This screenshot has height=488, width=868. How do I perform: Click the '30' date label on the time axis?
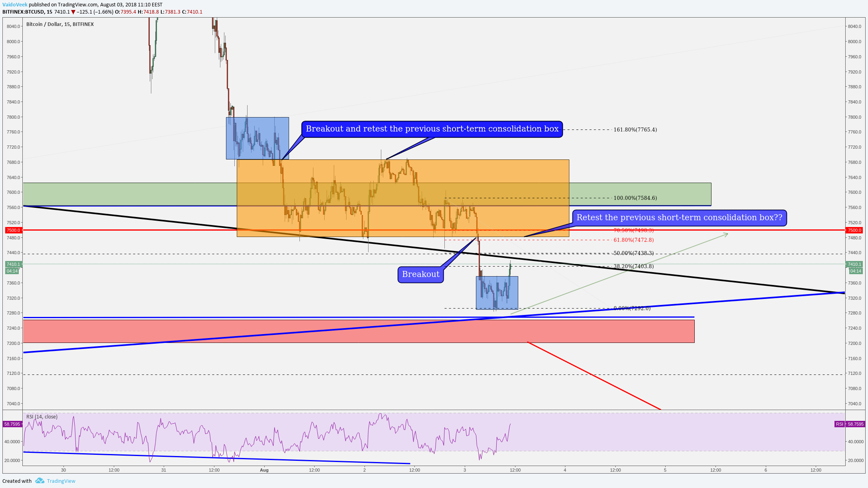coord(63,470)
